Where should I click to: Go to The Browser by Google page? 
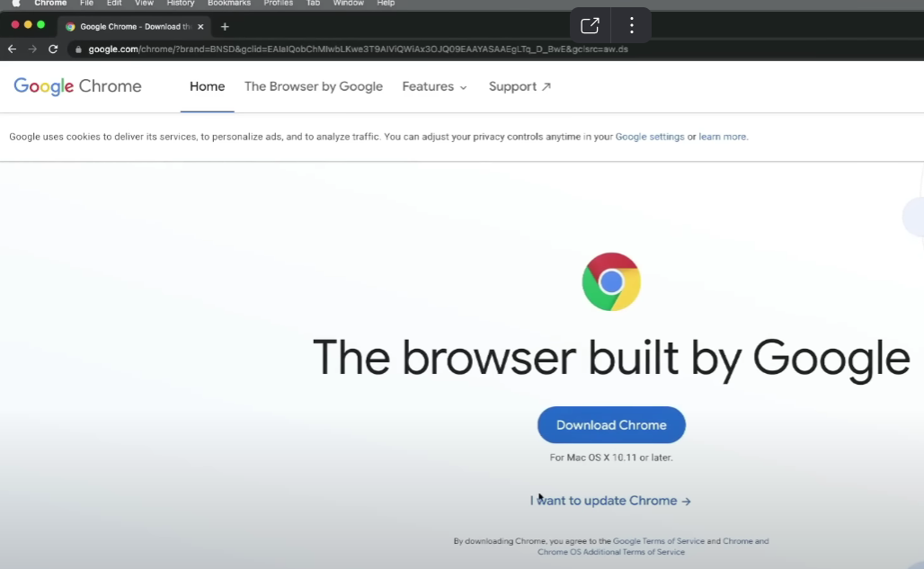314,86
